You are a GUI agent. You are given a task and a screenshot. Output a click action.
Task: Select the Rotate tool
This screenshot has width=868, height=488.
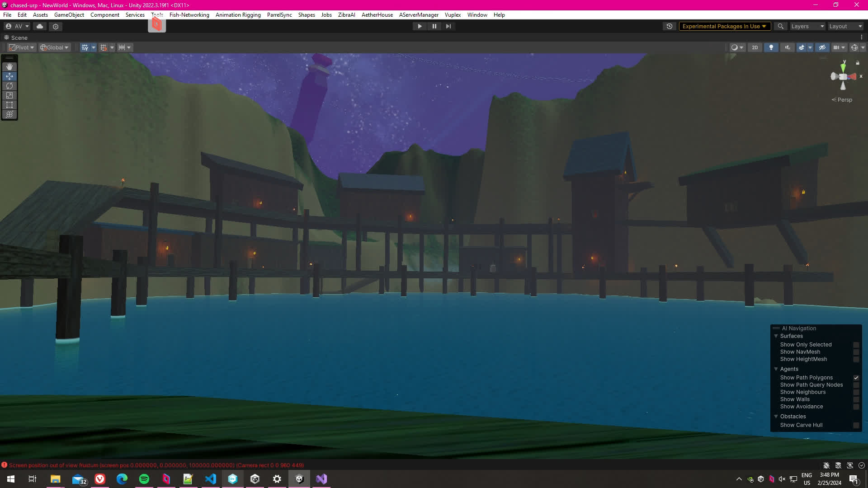pyautogui.click(x=9, y=86)
